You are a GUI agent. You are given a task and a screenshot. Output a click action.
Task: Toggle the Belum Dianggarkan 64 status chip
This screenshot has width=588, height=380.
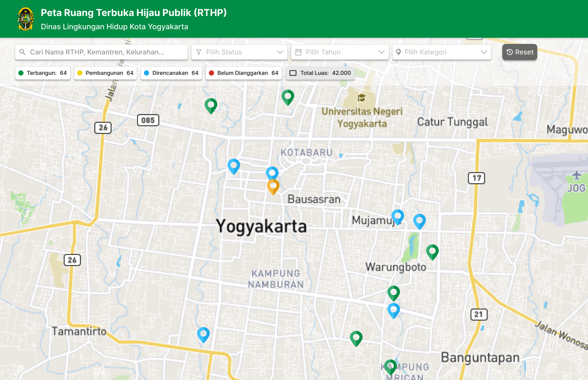coord(244,73)
